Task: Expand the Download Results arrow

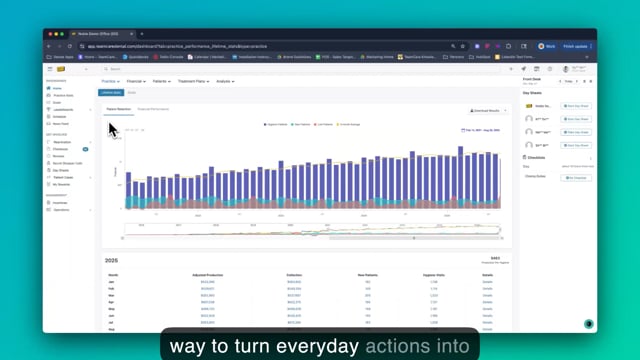Action: pyautogui.click(x=505, y=111)
